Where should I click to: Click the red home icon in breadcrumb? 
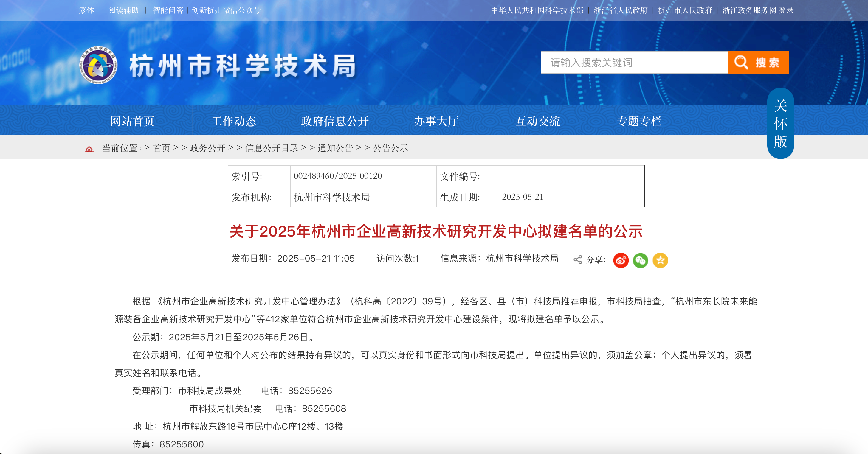tap(89, 149)
